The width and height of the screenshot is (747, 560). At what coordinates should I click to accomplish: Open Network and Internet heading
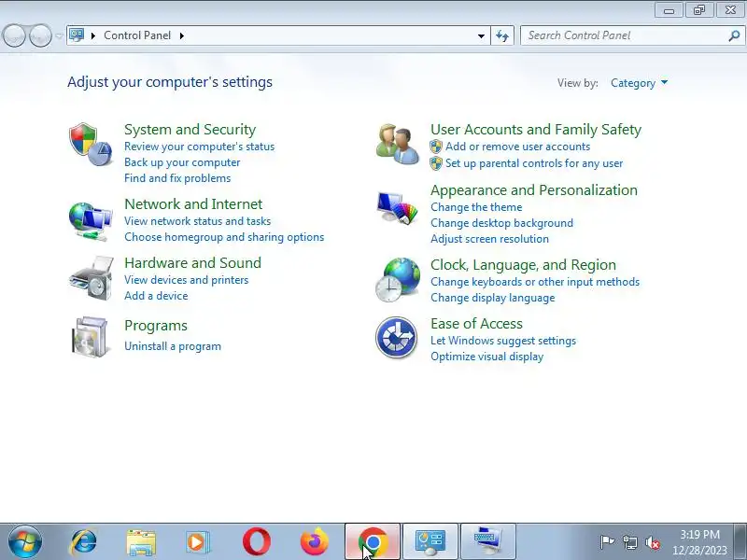tap(193, 204)
